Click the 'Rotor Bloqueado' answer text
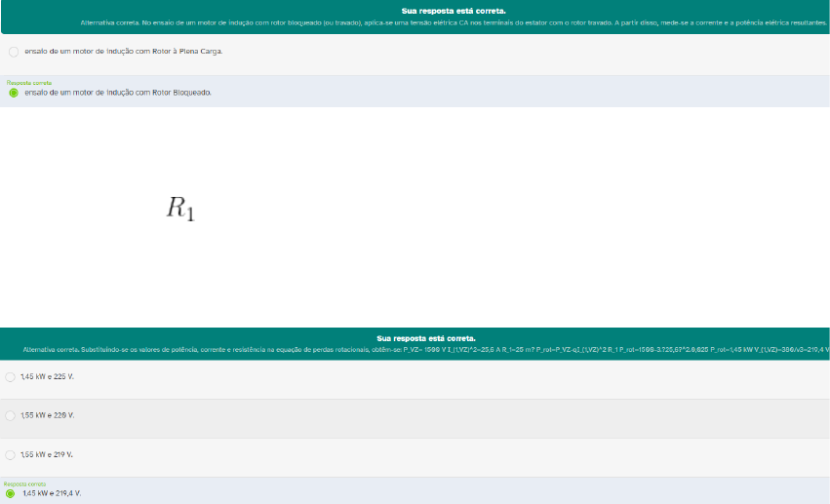This screenshot has height=504, width=830. click(x=118, y=93)
